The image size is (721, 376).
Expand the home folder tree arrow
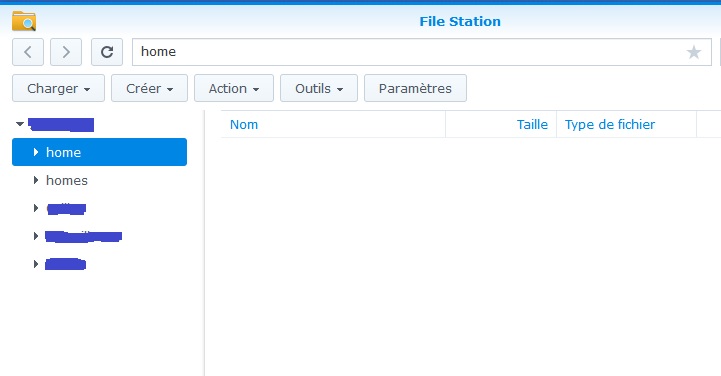click(36, 152)
